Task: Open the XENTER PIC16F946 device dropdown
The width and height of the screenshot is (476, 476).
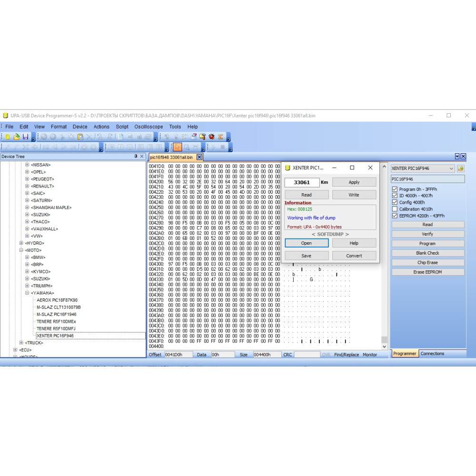Action: coord(451,169)
